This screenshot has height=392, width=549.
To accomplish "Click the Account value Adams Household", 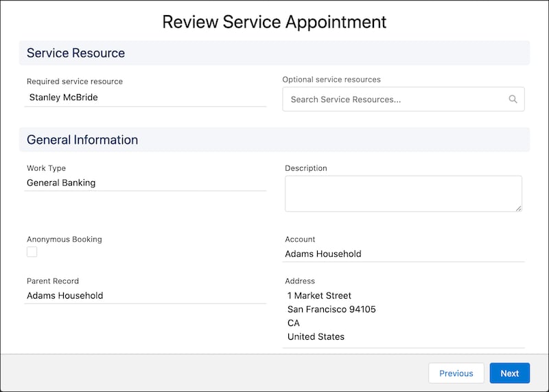I will tap(323, 253).
